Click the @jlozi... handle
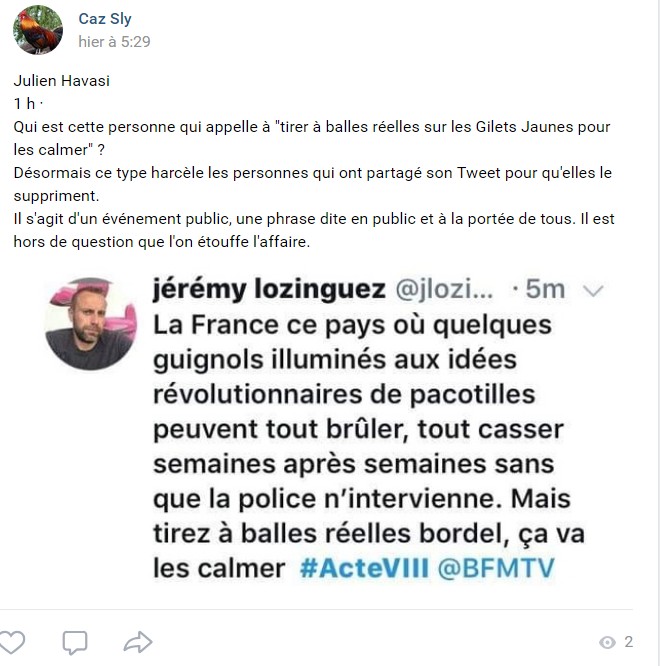 pyautogui.click(x=444, y=290)
